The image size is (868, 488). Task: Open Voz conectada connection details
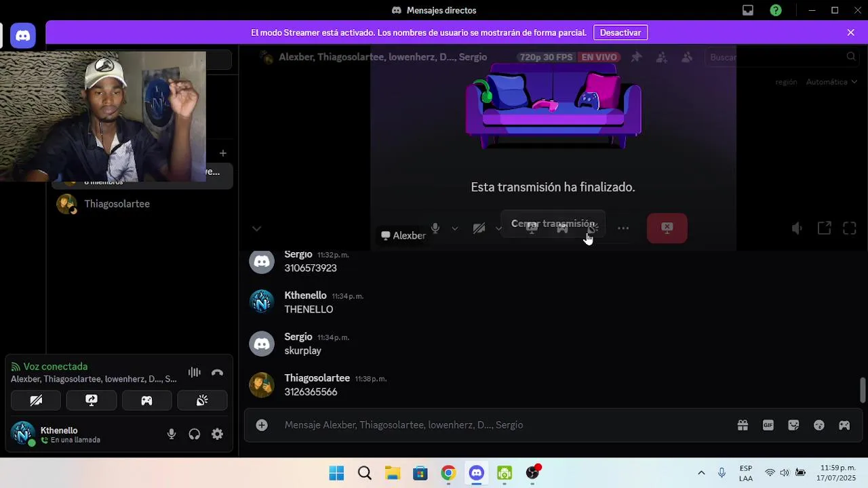(x=56, y=367)
